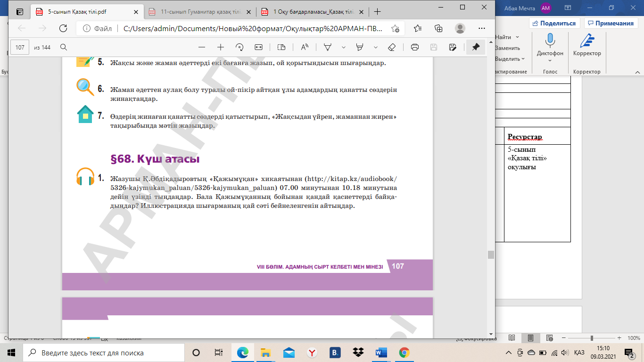The image size is (644, 362).
Task: Click the Поделиться button in Word
Action: pyautogui.click(x=554, y=23)
